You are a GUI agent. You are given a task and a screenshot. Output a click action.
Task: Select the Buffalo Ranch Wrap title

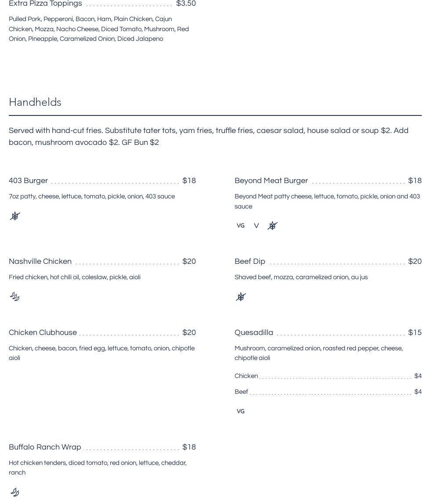(x=45, y=447)
